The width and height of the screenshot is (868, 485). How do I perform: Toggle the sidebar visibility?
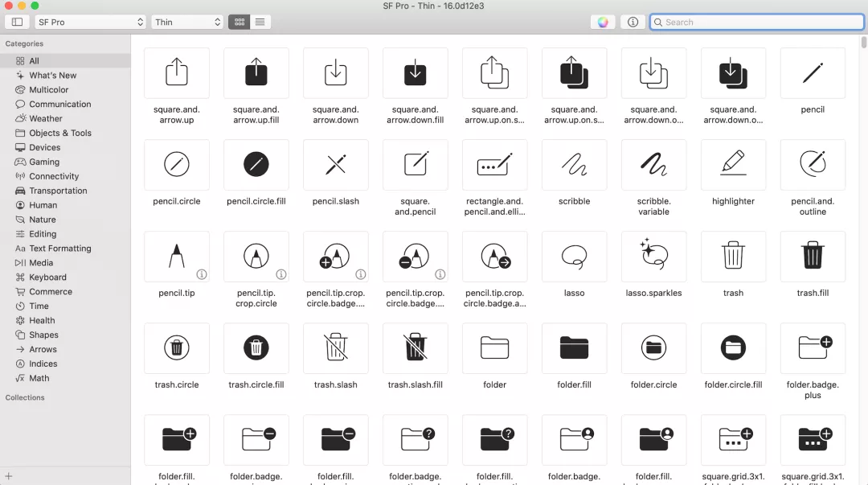tap(17, 23)
